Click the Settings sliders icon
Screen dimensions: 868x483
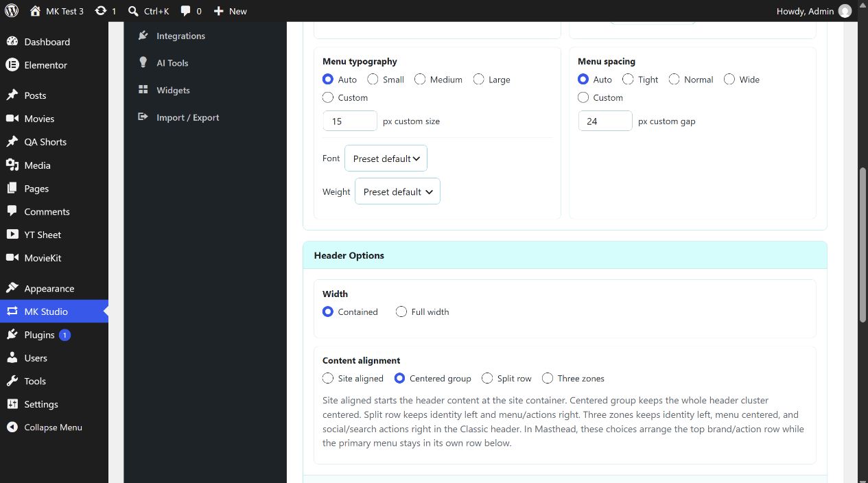pos(12,404)
